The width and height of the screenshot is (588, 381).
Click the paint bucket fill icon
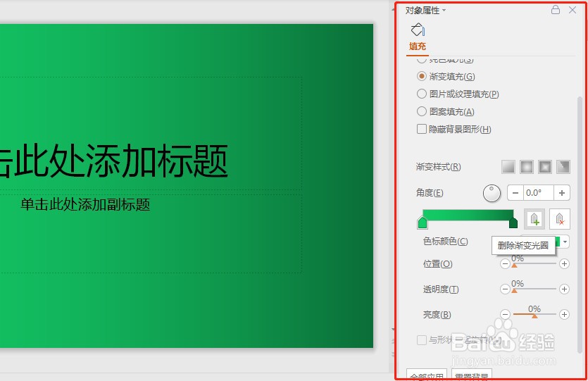point(418,30)
